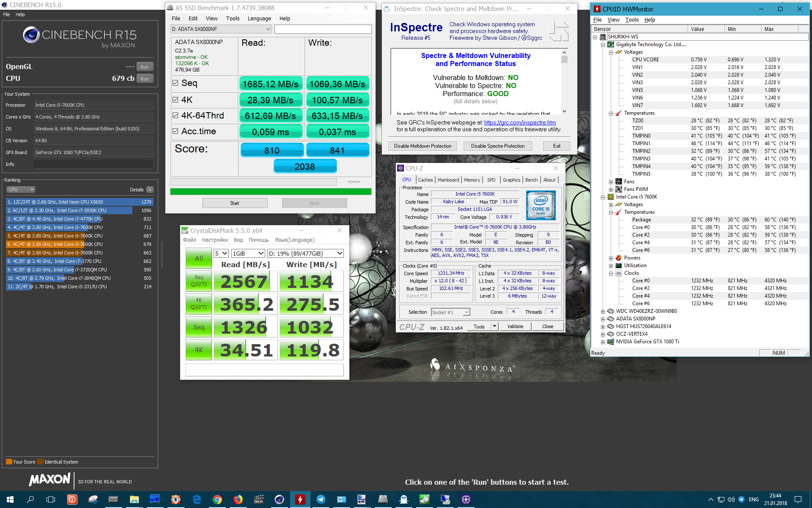Viewport: 812px width, 508px height.
Task: Click the InSpectre ghost taskbar icon
Action: click(403, 500)
